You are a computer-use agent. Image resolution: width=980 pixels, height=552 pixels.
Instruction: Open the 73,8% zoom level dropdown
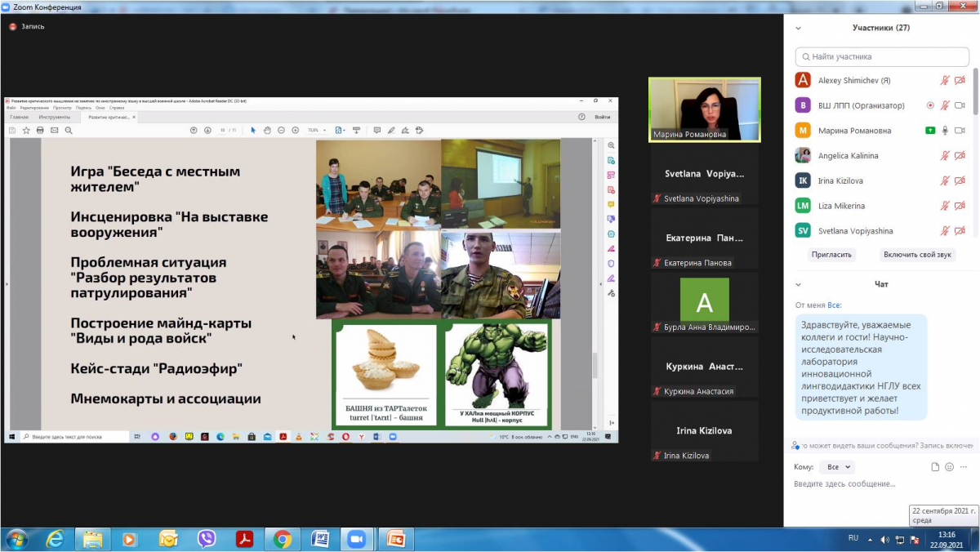pos(317,130)
